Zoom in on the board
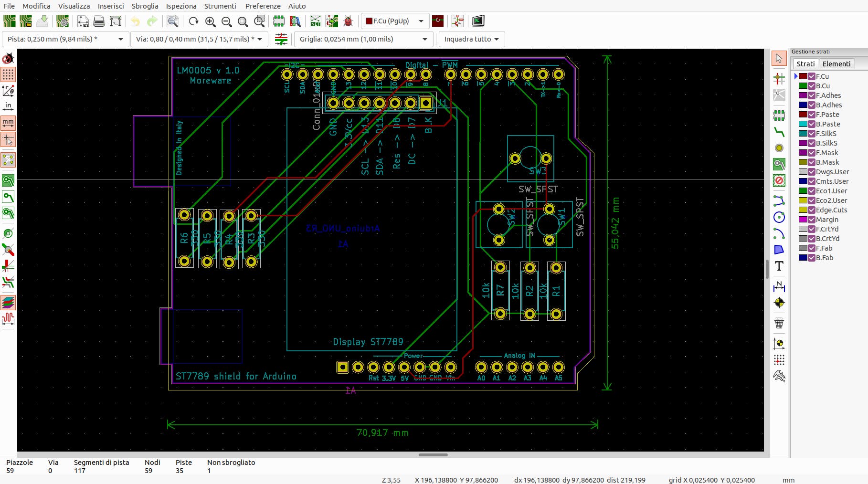The width and height of the screenshot is (868, 484). coord(210,21)
